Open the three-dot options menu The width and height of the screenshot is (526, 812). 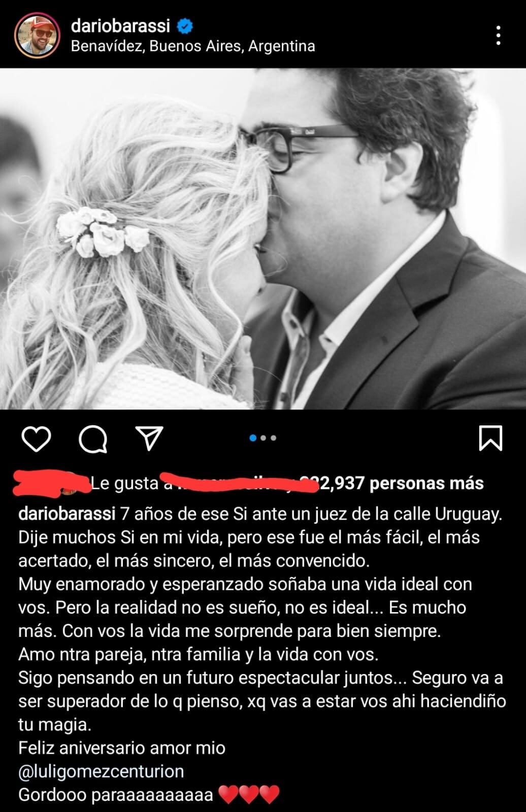click(x=499, y=36)
